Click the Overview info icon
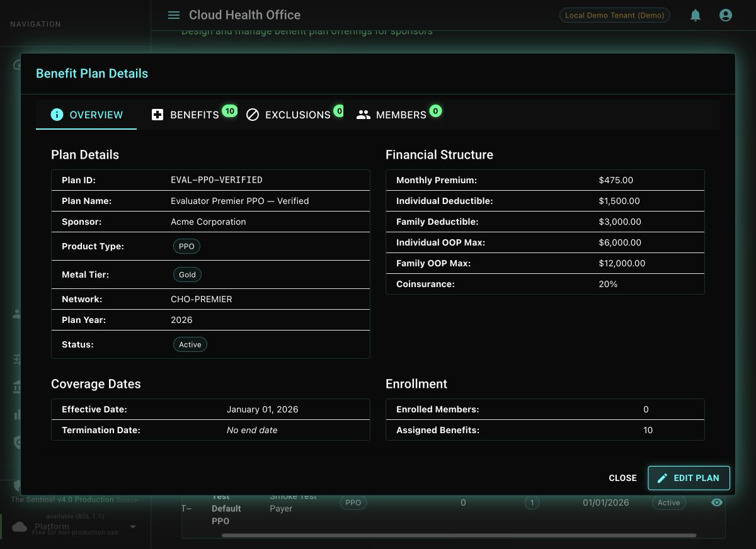This screenshot has width=756, height=549. (57, 115)
